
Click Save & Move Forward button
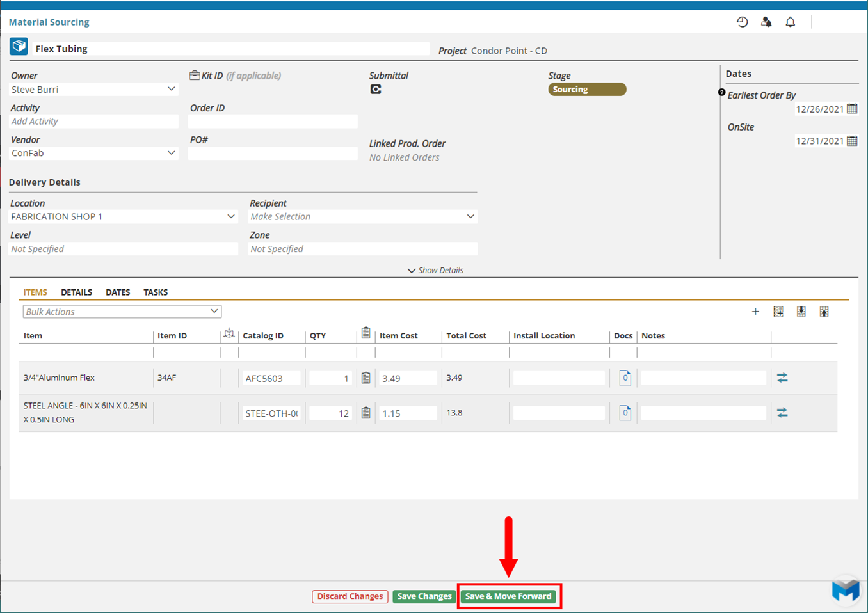point(508,596)
